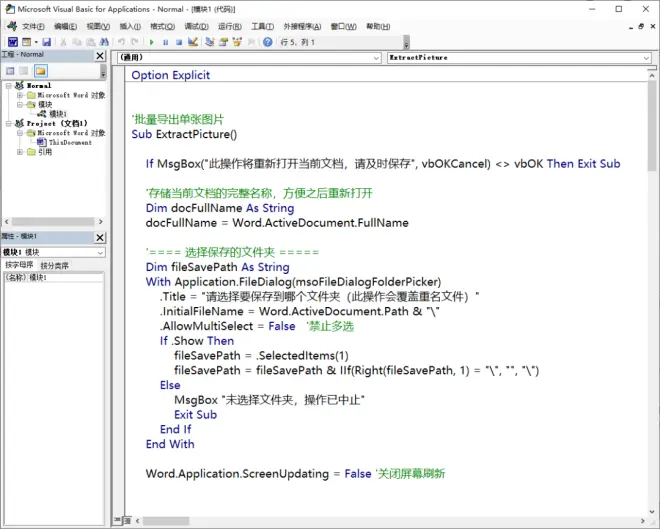Click the code window vertical scrollbar thumb
660x529 pixels.
click(x=652, y=125)
